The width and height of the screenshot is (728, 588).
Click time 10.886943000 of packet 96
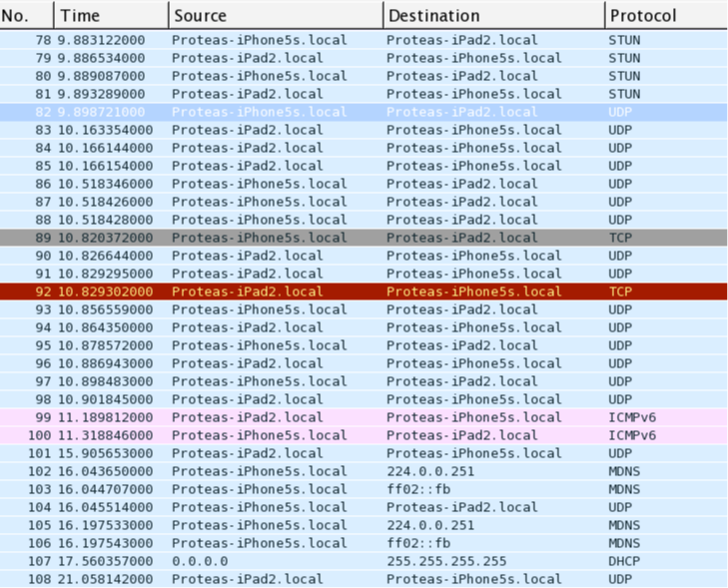pyautogui.click(x=106, y=363)
